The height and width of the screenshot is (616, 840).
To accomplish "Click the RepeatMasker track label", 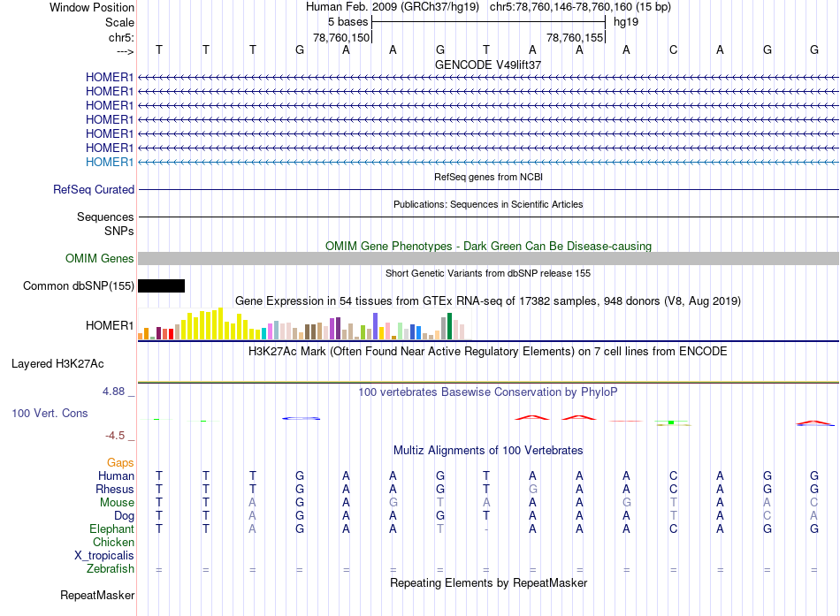I will pyautogui.click(x=97, y=595).
